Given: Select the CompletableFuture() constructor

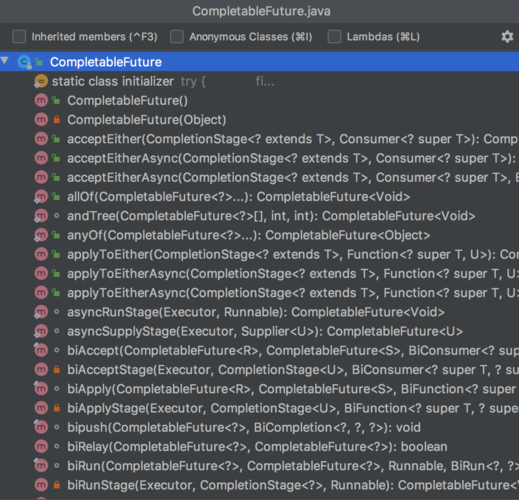Looking at the screenshot, I should coord(259,100).
